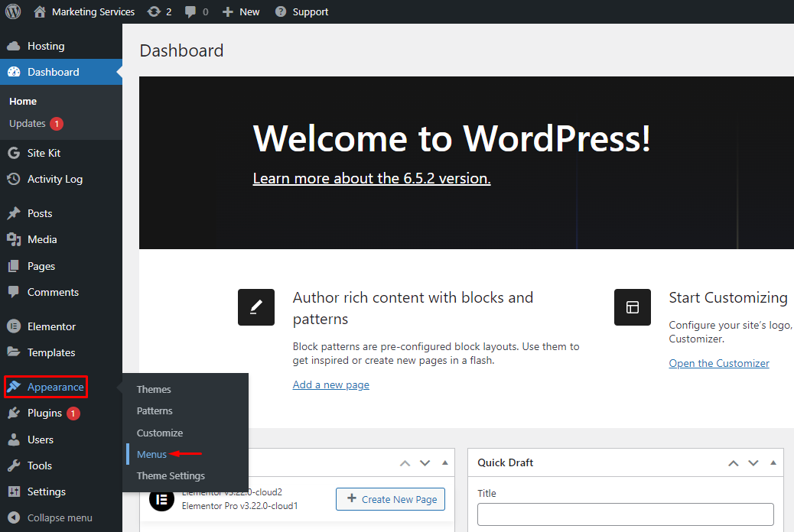Click the Welcome to WordPress! heading
This screenshot has height=532, width=794.
[x=451, y=138]
